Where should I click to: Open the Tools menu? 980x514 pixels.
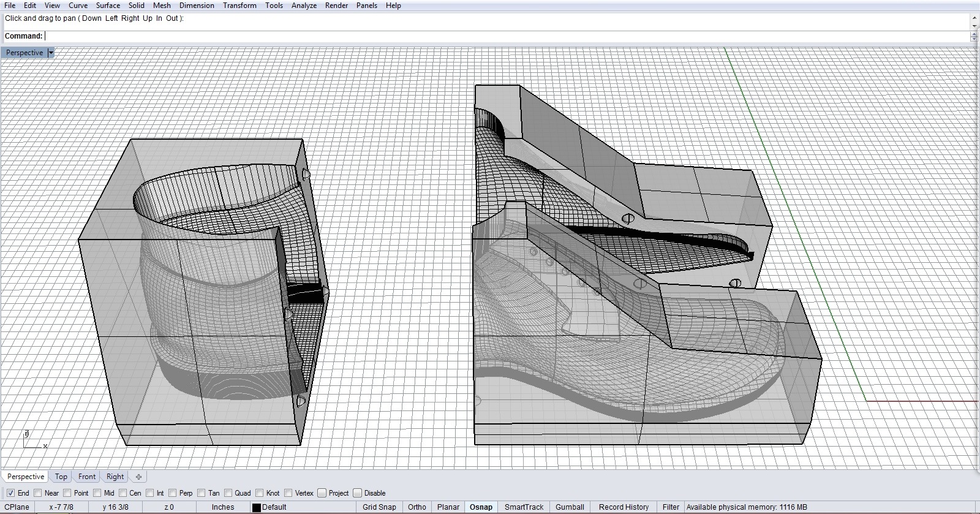pyautogui.click(x=274, y=6)
